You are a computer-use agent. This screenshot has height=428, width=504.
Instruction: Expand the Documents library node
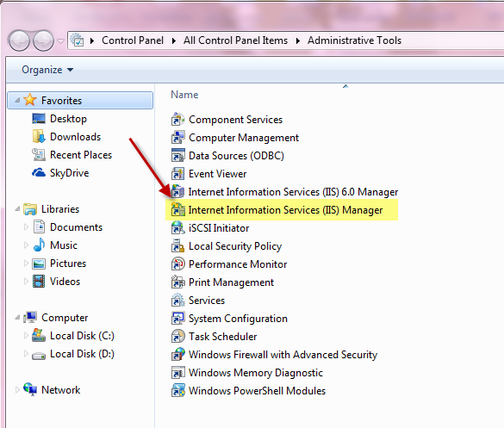[26, 227]
